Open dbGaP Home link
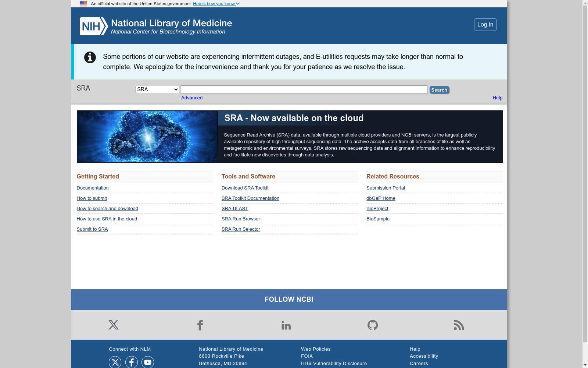 (x=381, y=198)
